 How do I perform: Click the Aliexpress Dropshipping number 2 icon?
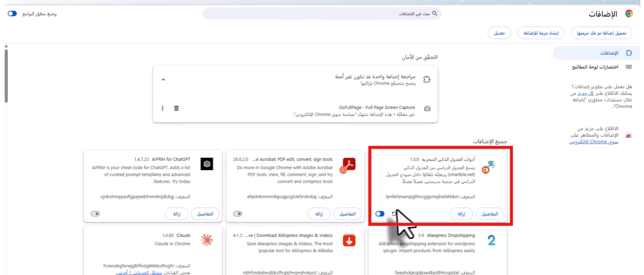click(491, 240)
